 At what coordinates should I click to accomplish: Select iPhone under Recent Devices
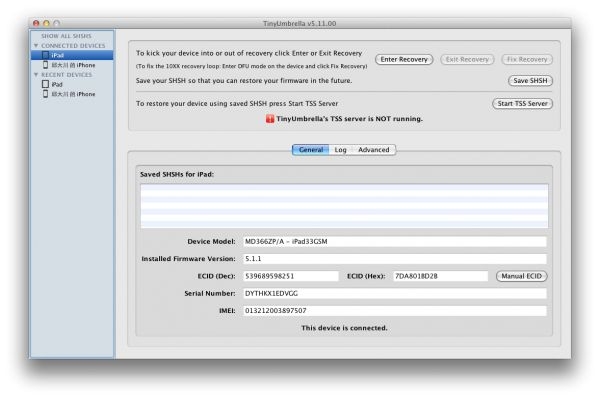(72, 94)
